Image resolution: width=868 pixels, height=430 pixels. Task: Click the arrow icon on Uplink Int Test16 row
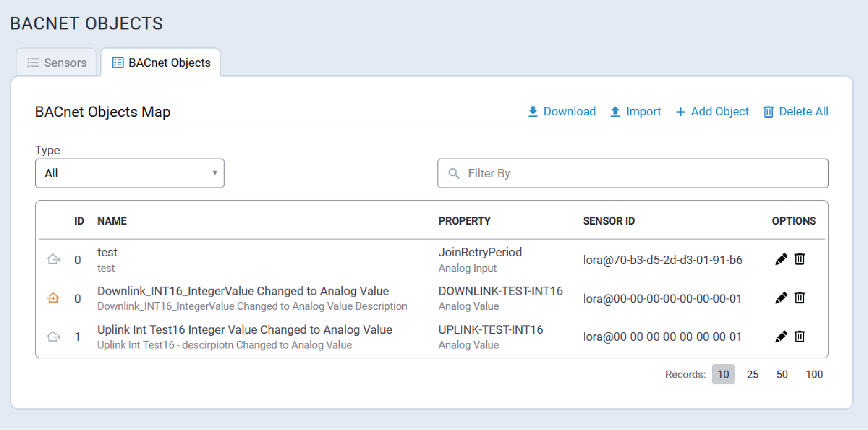[53, 337]
